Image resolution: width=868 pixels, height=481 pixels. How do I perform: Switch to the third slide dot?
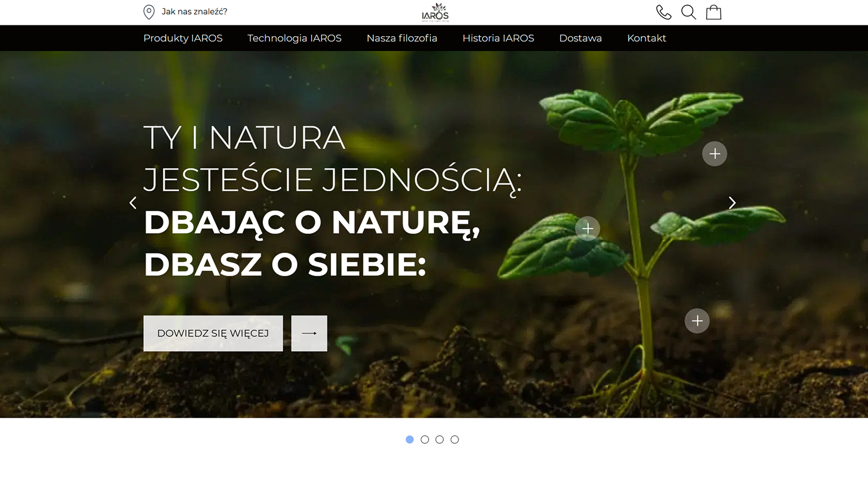[439, 439]
